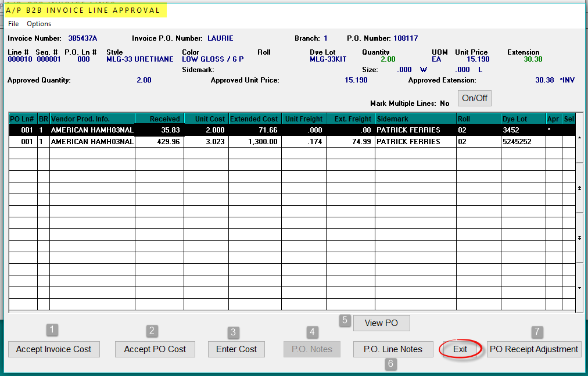Click the Extended Cost column header
The image size is (588, 376).
click(x=254, y=118)
